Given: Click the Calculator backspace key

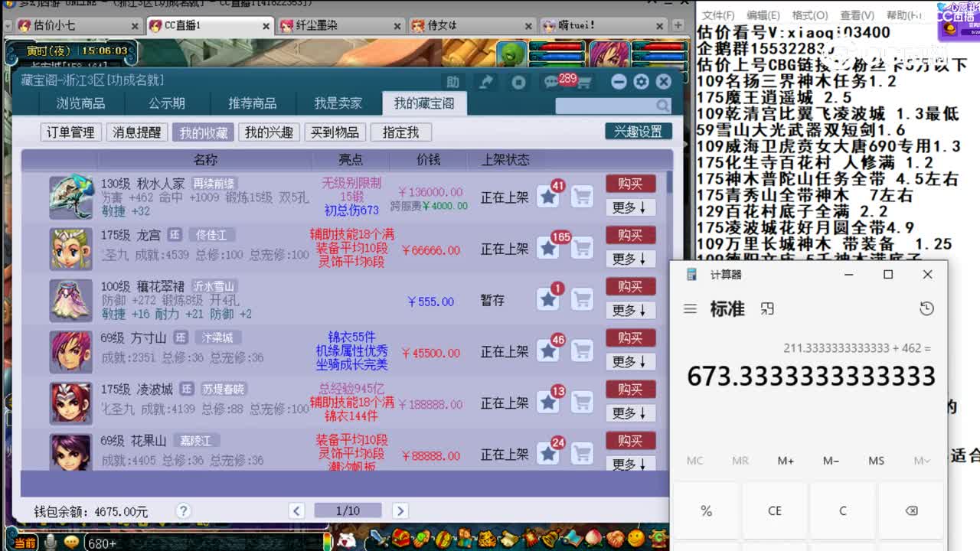Looking at the screenshot, I should click(x=911, y=510).
